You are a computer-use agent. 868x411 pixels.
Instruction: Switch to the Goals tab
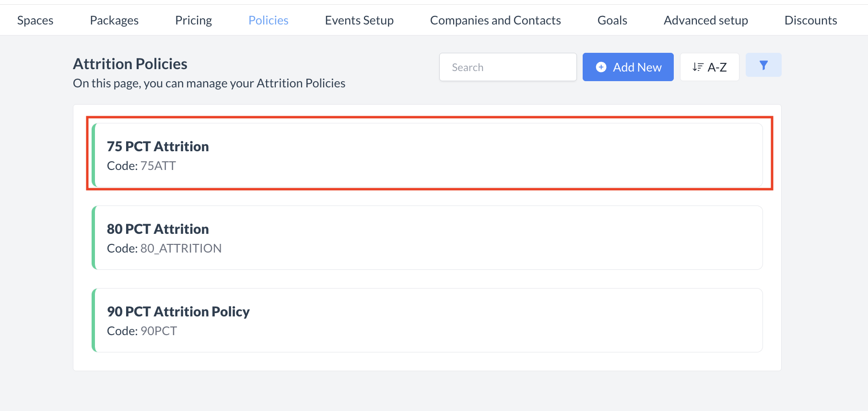click(612, 20)
